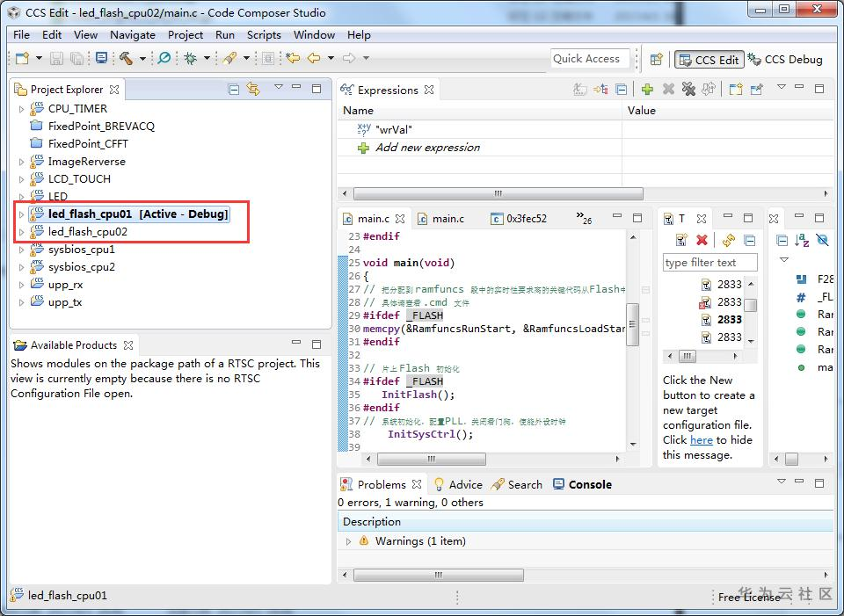
Task: Toggle Link with Editor in Project Explorer
Action: coord(253,90)
